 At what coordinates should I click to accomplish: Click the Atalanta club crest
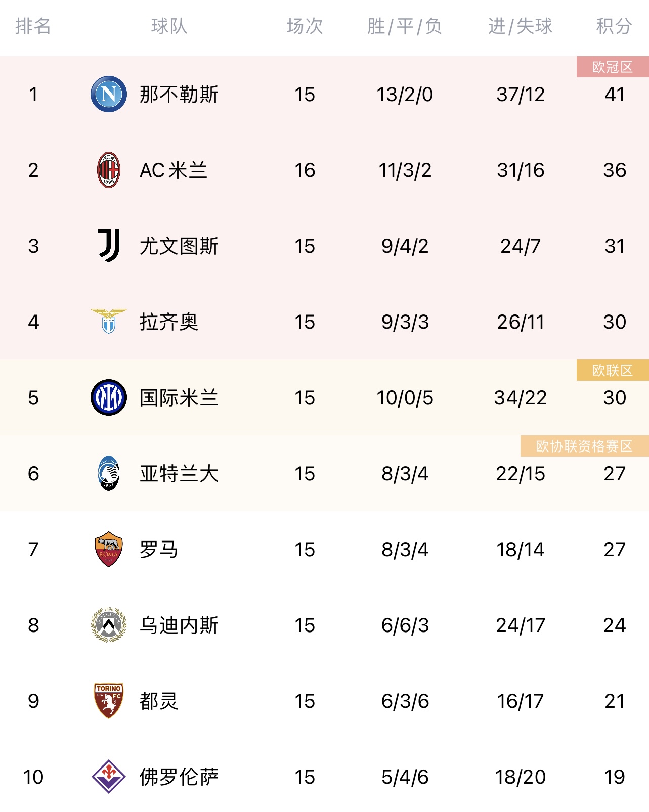(x=109, y=473)
